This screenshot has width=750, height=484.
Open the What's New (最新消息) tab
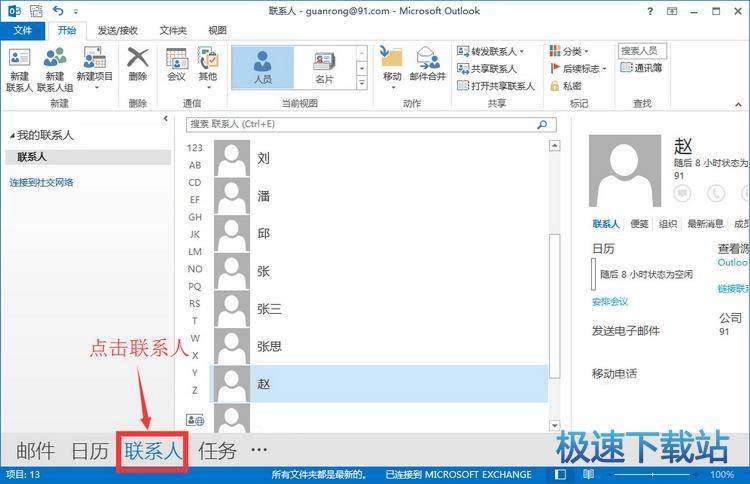705,223
